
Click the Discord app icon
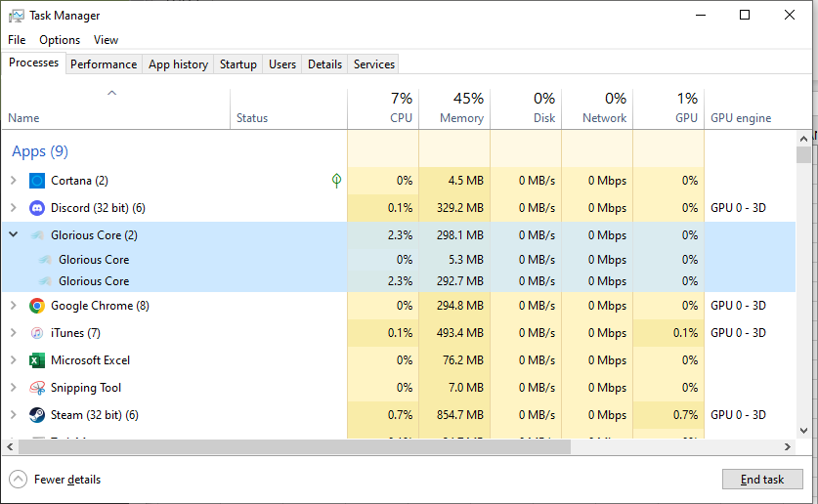(37, 208)
